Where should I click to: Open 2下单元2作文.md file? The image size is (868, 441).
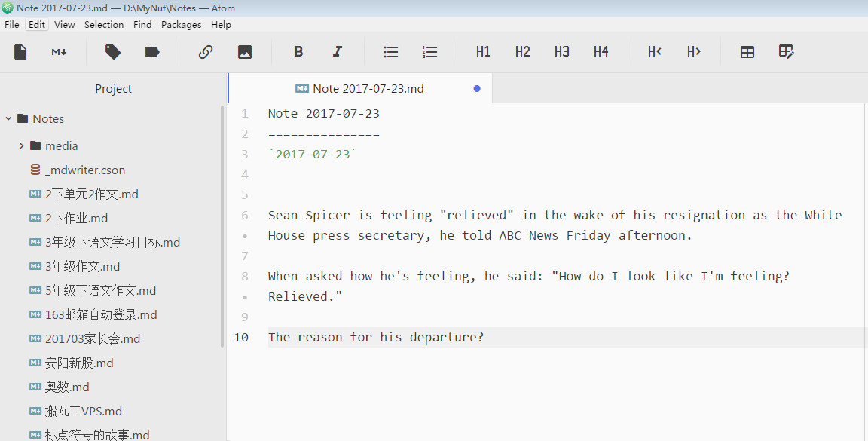pos(92,194)
